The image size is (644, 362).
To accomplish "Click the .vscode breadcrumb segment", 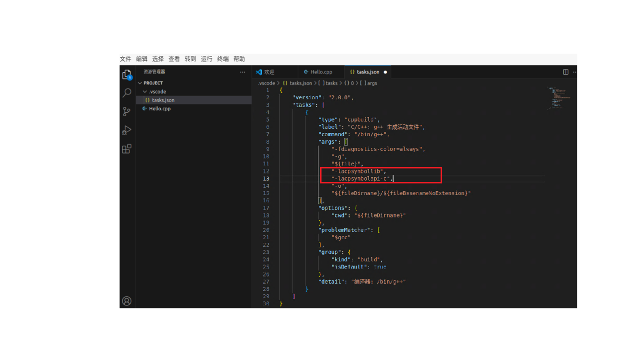I will pyautogui.click(x=267, y=83).
